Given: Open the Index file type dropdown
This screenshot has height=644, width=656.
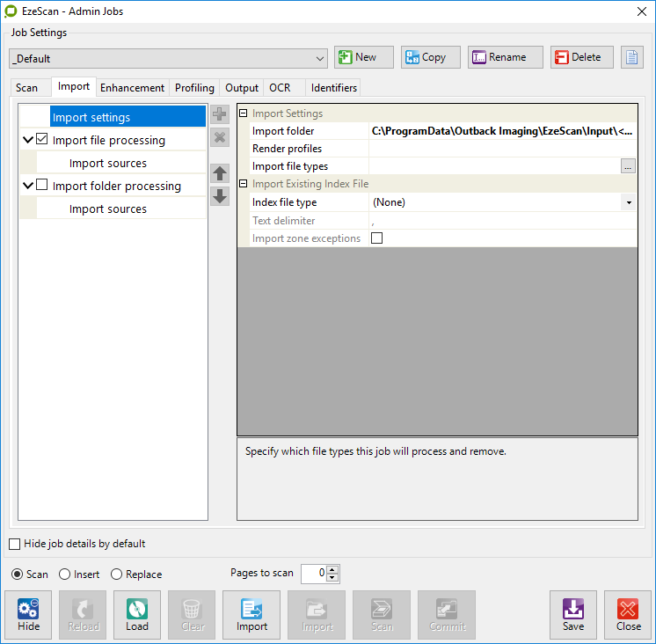Looking at the screenshot, I should pos(629,202).
